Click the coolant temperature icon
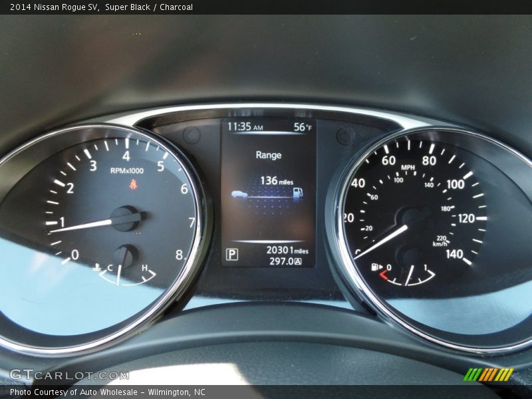 point(97,267)
